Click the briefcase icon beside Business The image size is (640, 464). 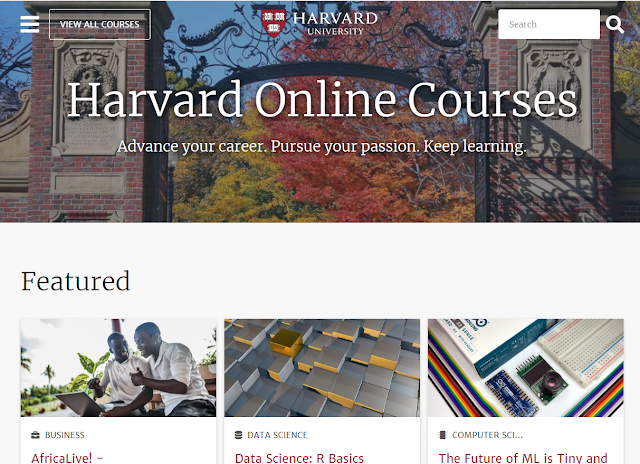click(36, 435)
